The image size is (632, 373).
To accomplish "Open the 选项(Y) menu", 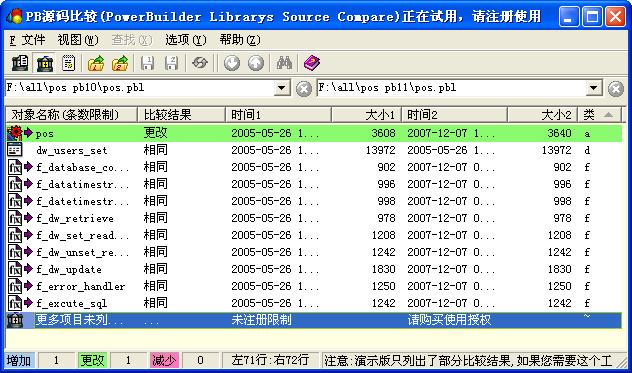I will pos(186,40).
